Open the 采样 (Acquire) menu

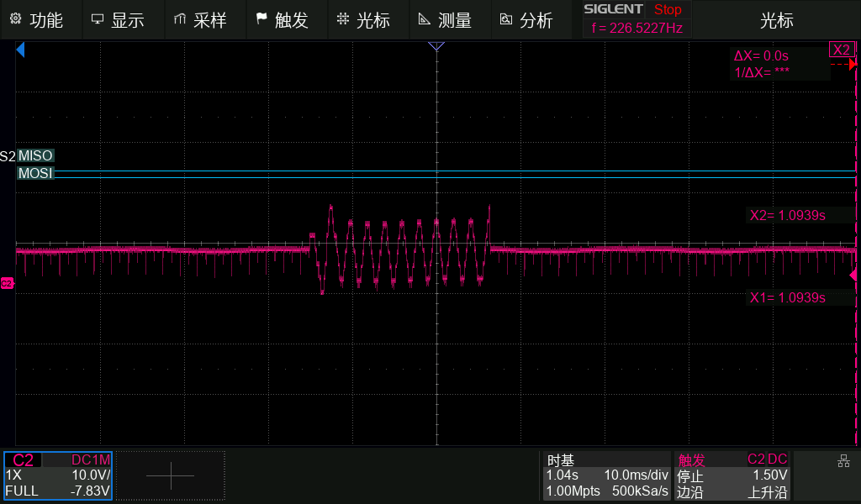pyautogui.click(x=205, y=20)
